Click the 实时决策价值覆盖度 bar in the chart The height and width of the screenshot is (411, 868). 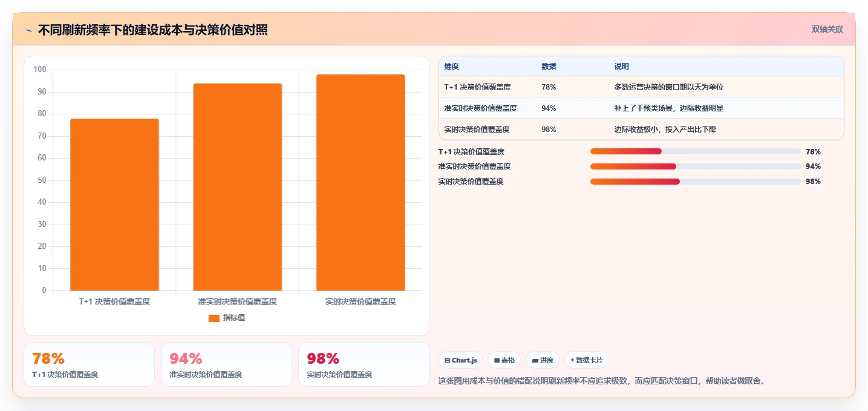pos(360,183)
